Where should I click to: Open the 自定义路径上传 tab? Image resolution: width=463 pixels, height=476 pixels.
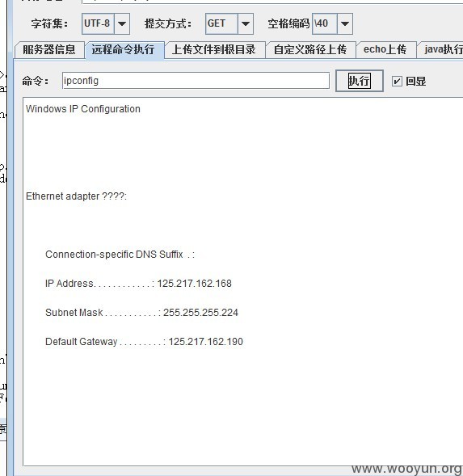tap(310, 50)
